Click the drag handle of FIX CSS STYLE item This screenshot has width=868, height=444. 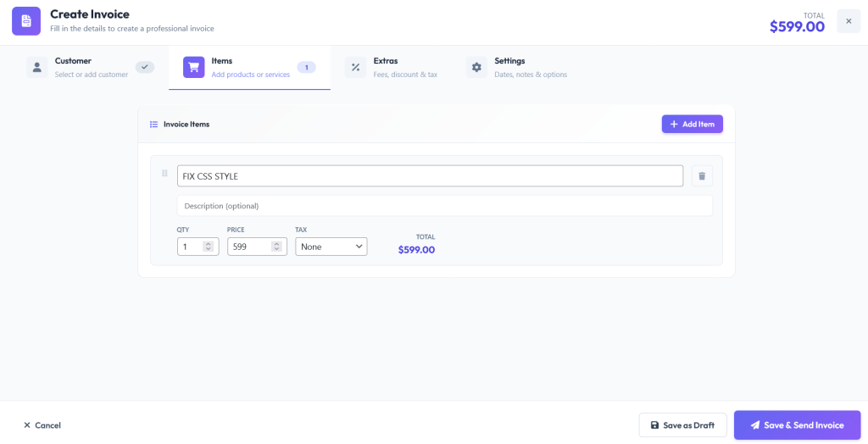[x=164, y=174]
